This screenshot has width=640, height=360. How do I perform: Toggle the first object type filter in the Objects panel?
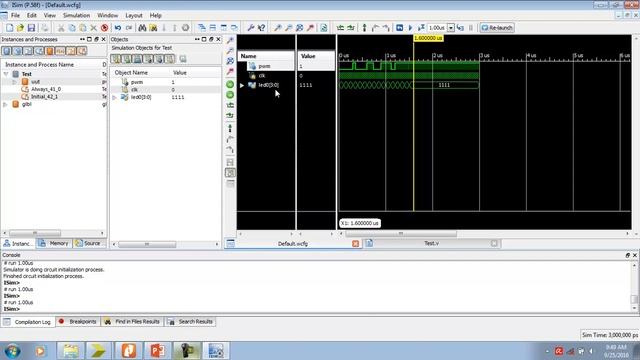pyautogui.click(x=116, y=59)
